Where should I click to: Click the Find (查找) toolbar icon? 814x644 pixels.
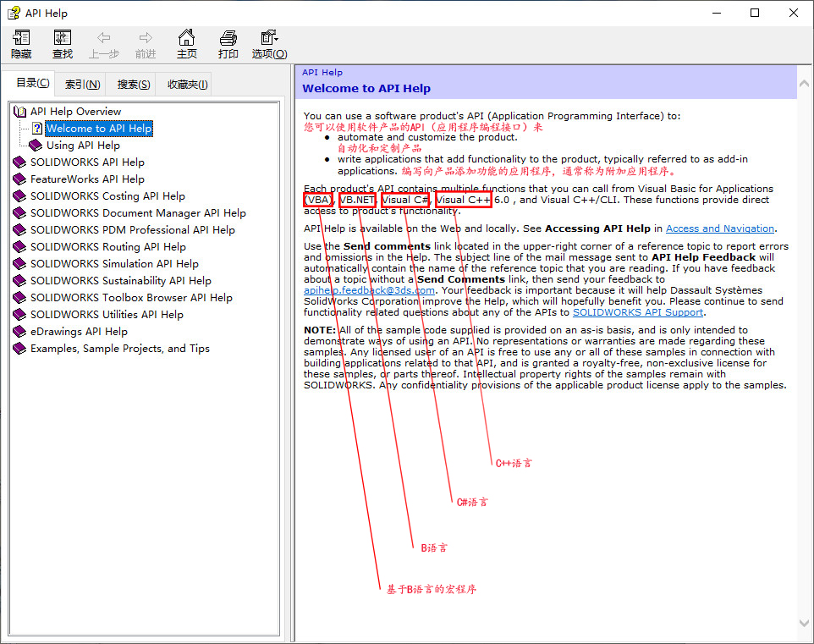pyautogui.click(x=63, y=44)
